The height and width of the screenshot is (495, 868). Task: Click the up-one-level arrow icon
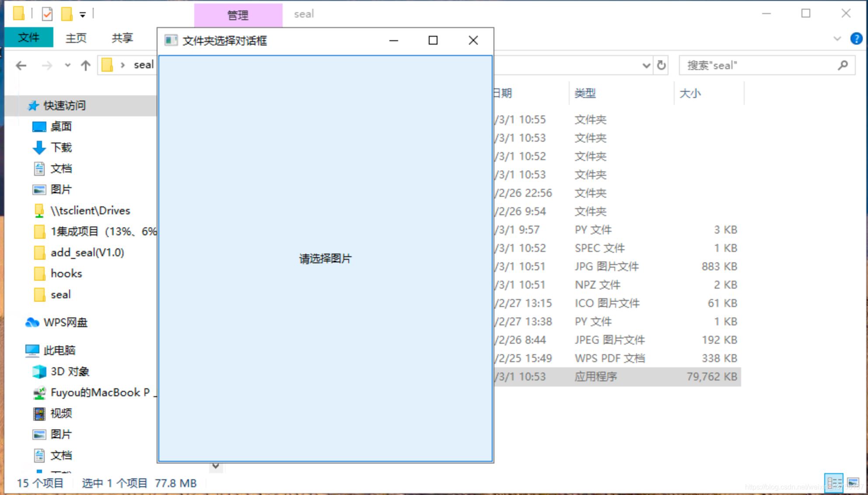(x=86, y=65)
